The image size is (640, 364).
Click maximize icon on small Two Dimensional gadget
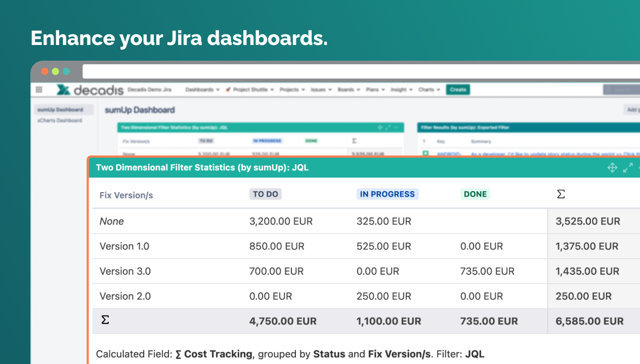click(x=388, y=127)
